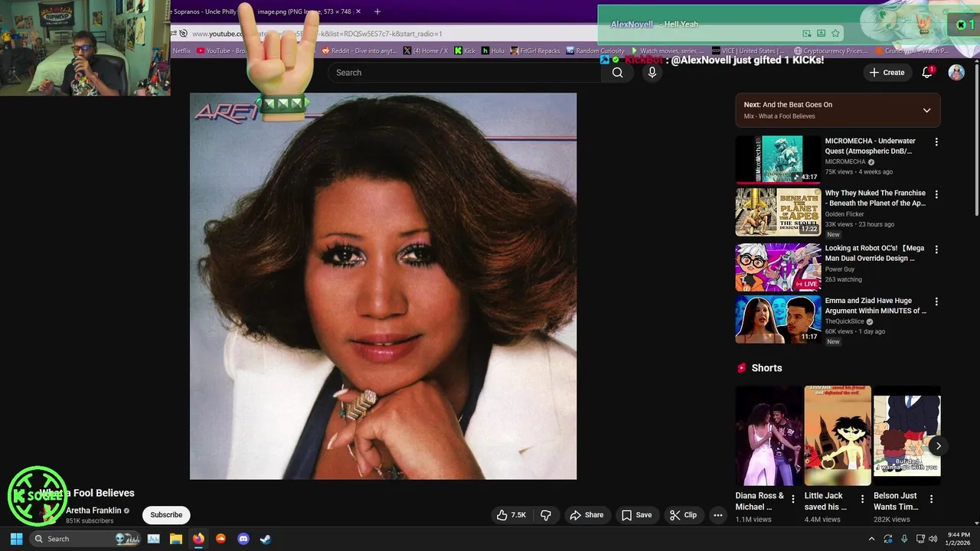Open the Emma and Ziad Have Huge Argument title
This screenshot has width=980, height=551.
pyautogui.click(x=876, y=306)
